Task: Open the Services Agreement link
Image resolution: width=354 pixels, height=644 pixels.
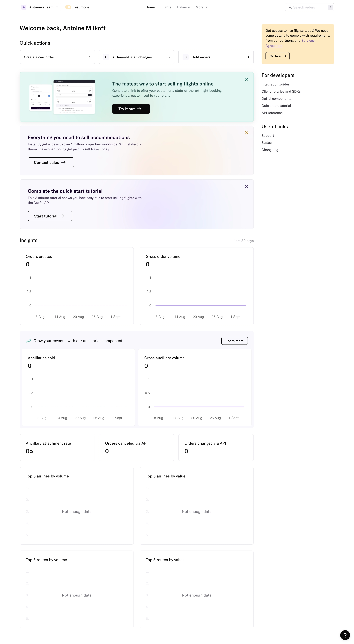Action: coord(290,43)
